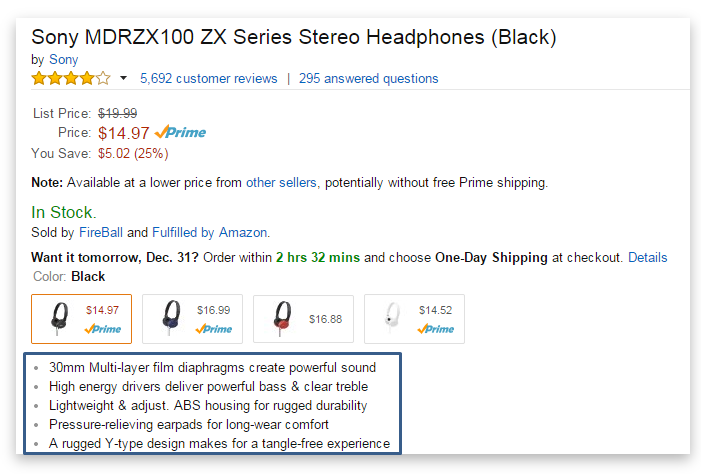View One-Day Shipping Details link
Screen dimensions: 701x474
click(x=647, y=258)
